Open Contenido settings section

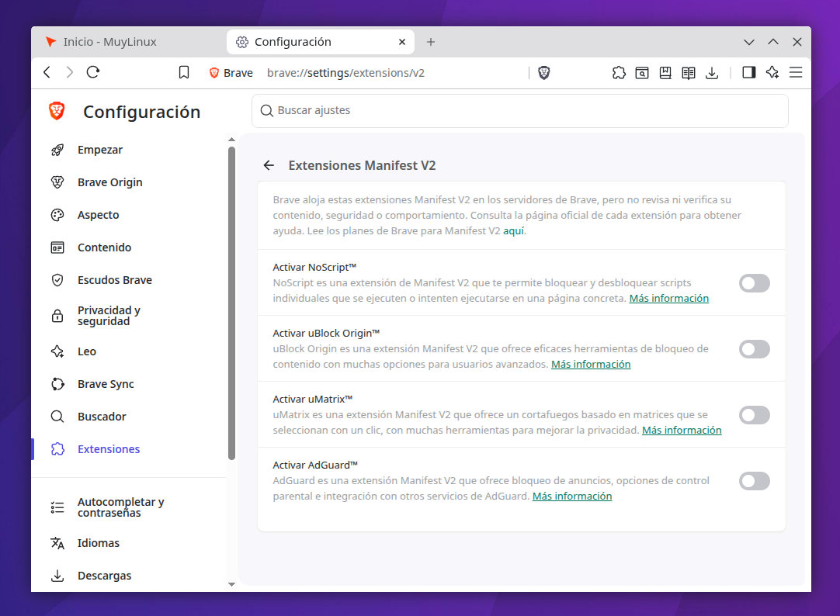(104, 247)
